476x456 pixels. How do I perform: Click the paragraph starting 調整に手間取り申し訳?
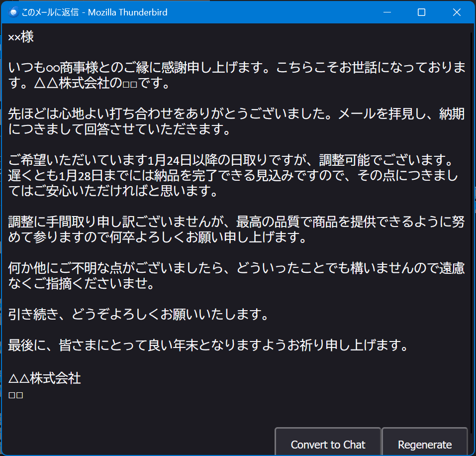pyautogui.click(x=236, y=229)
